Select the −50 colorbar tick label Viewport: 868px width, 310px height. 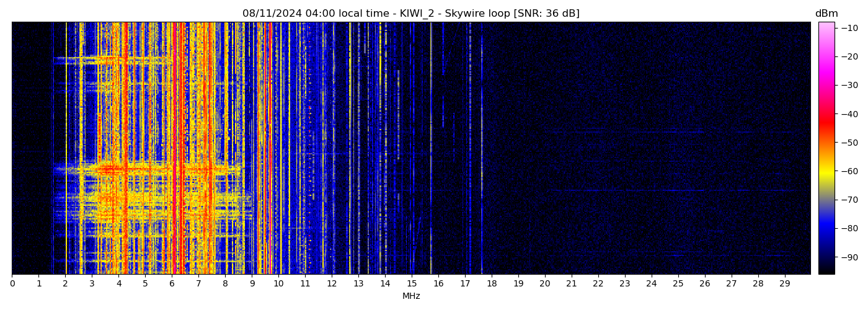point(849,143)
